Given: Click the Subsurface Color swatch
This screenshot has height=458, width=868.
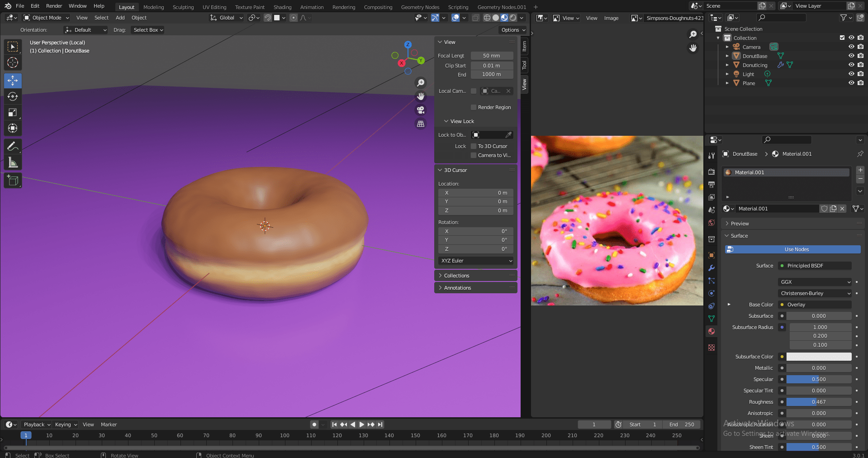Looking at the screenshot, I should [x=818, y=357].
